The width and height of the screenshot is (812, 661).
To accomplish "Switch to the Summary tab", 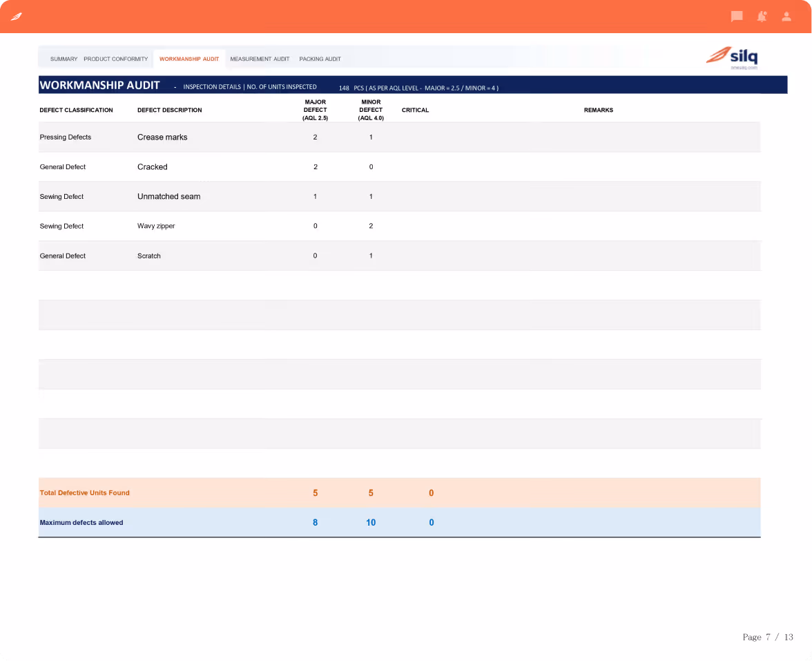I will coord(64,59).
